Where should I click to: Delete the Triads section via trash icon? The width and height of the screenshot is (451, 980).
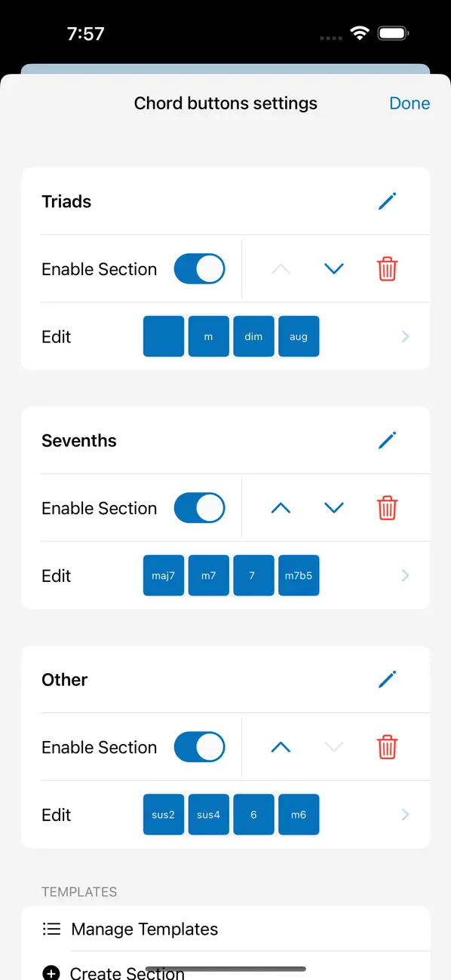(x=387, y=268)
